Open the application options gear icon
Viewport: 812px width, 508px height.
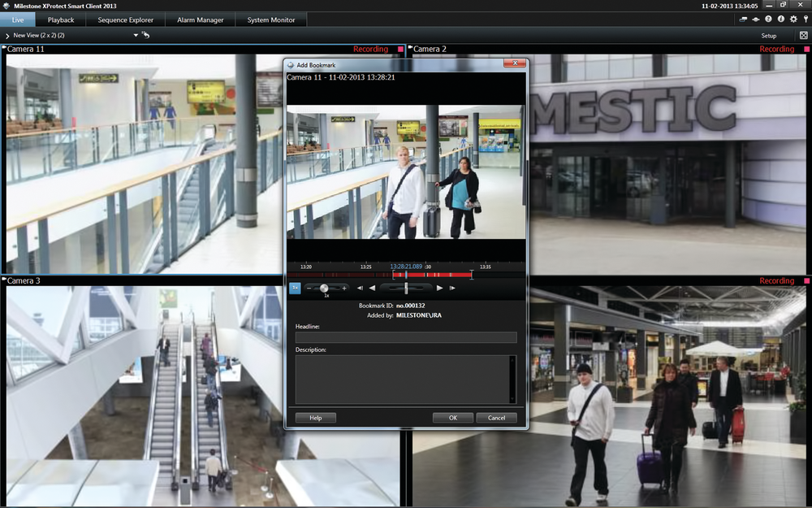tap(793, 19)
